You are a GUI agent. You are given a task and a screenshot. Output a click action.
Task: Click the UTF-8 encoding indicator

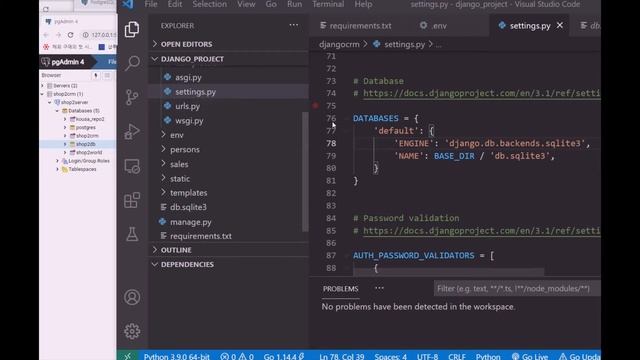(427, 356)
